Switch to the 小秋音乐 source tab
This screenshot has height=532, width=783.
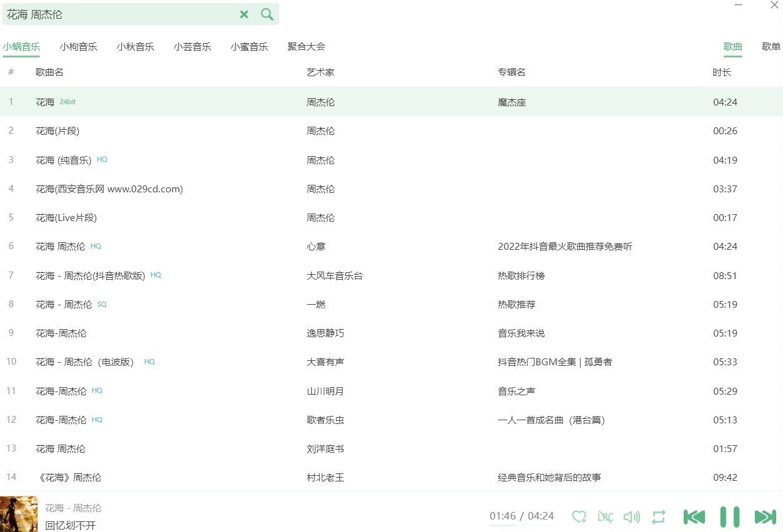[135, 46]
